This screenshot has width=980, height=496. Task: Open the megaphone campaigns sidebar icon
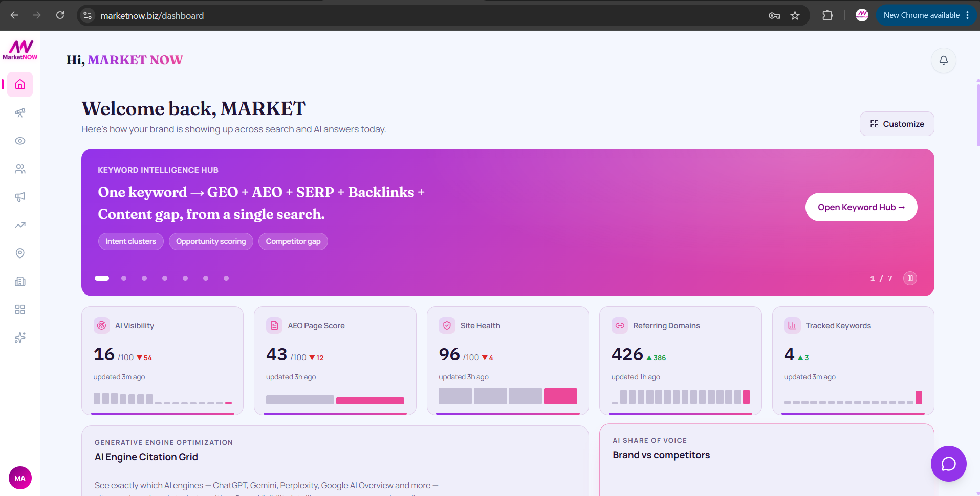(20, 197)
